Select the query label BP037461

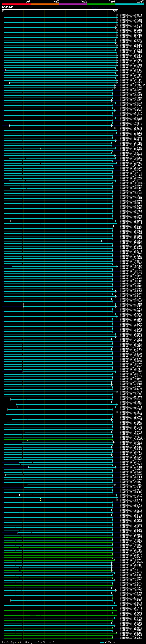[x=8, y=8]
